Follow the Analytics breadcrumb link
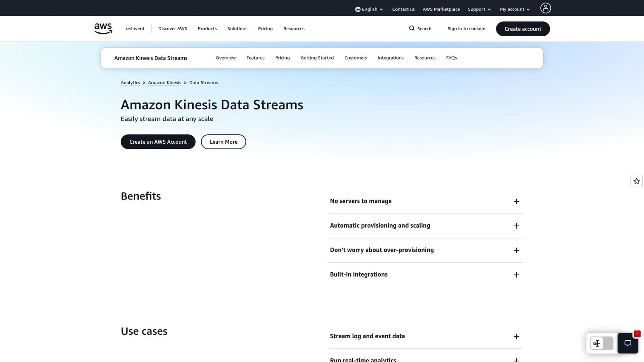The height and width of the screenshot is (362, 644). click(130, 83)
